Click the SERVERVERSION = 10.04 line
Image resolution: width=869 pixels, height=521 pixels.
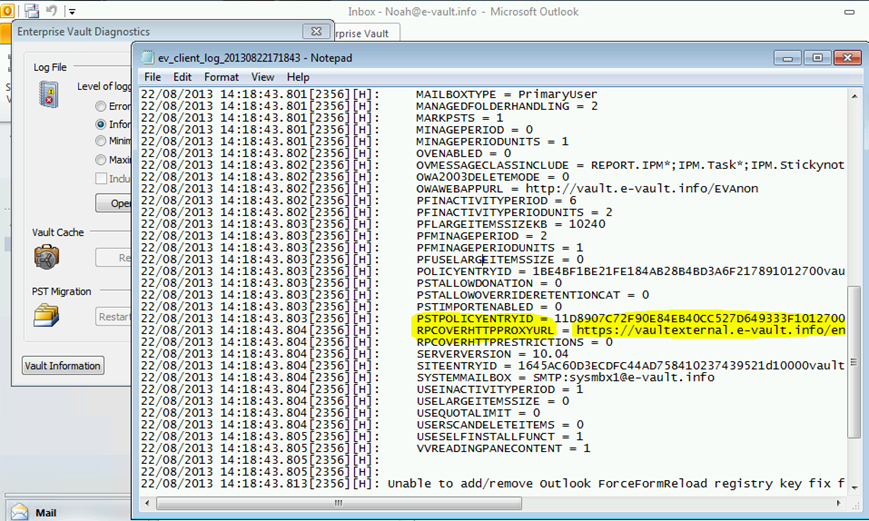pos(493,354)
